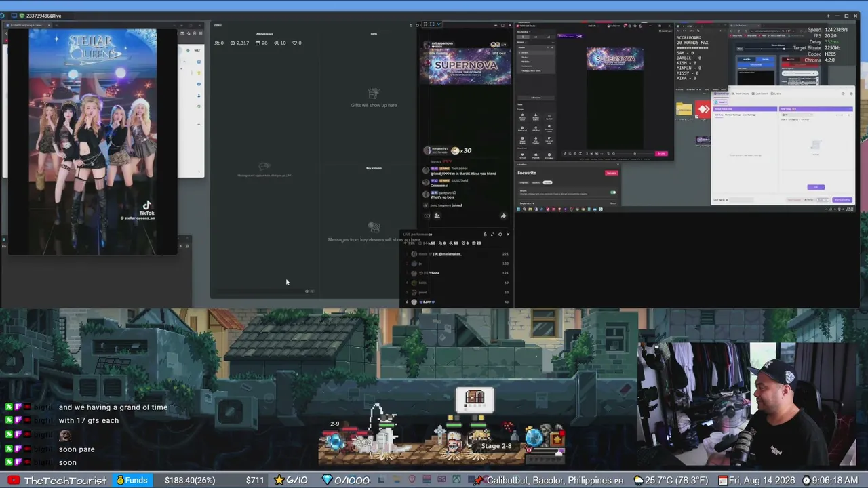Click the share arrow in the live preview
The width and height of the screenshot is (868, 488).
pyautogui.click(x=503, y=216)
